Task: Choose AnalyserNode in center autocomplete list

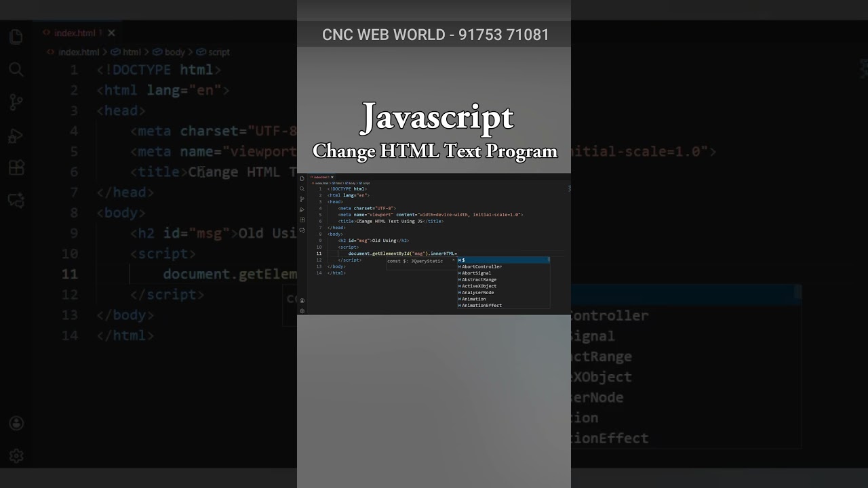Action: tap(503, 292)
